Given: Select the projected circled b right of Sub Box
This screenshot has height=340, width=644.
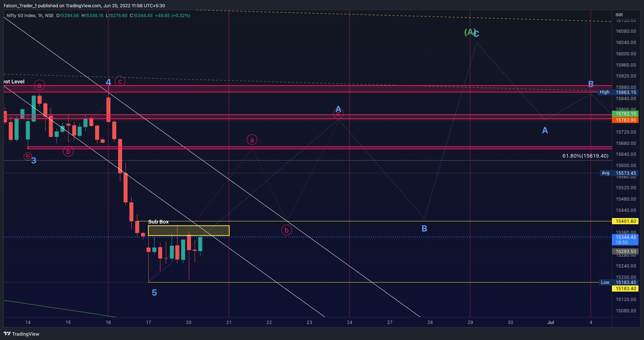Looking at the screenshot, I should point(286,230).
